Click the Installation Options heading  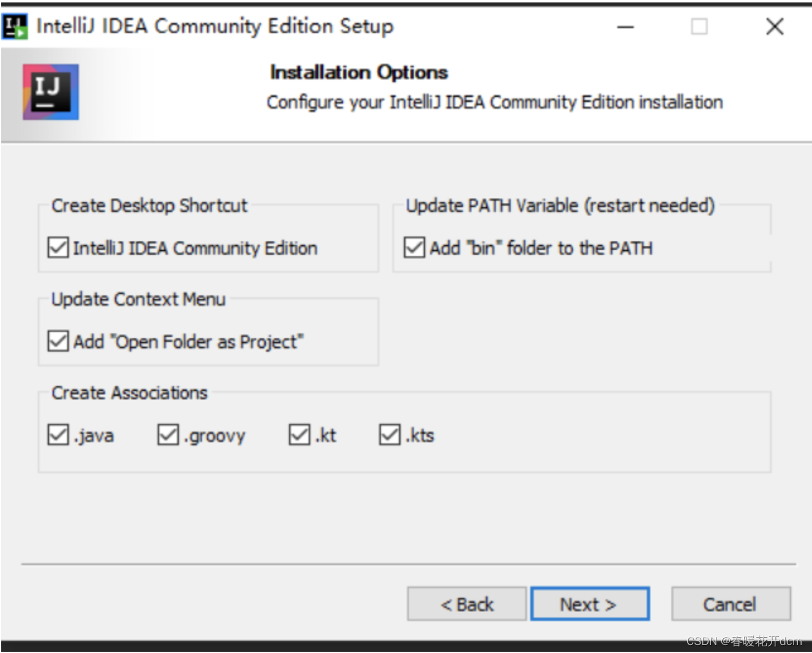point(359,72)
